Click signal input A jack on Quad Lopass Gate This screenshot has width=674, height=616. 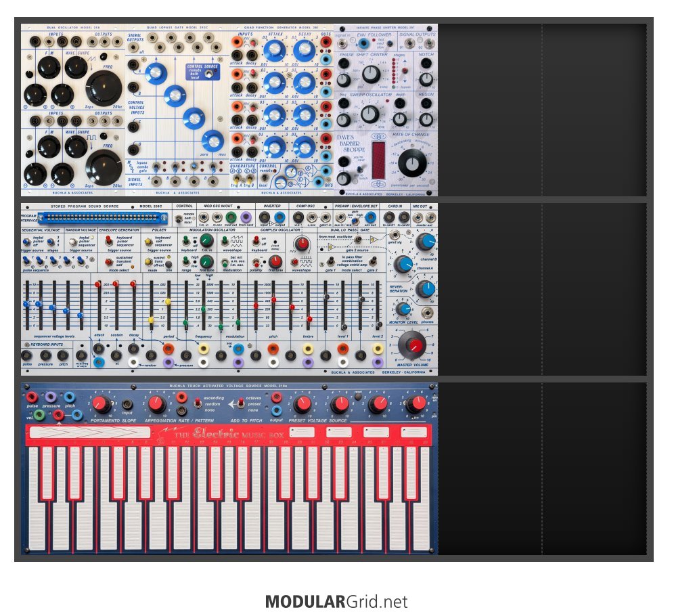[x=156, y=181]
